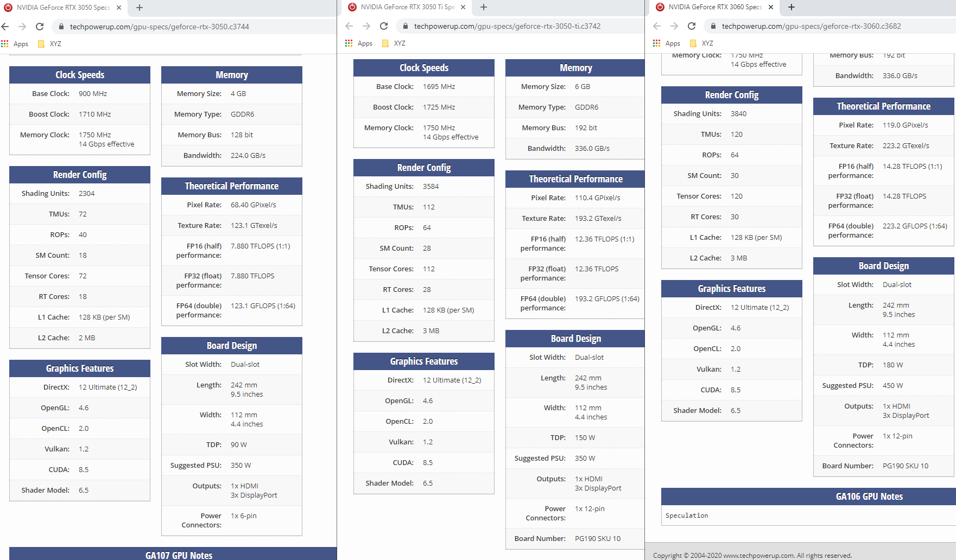Click 223.2 GTexel/s texture rate value

(x=906, y=146)
